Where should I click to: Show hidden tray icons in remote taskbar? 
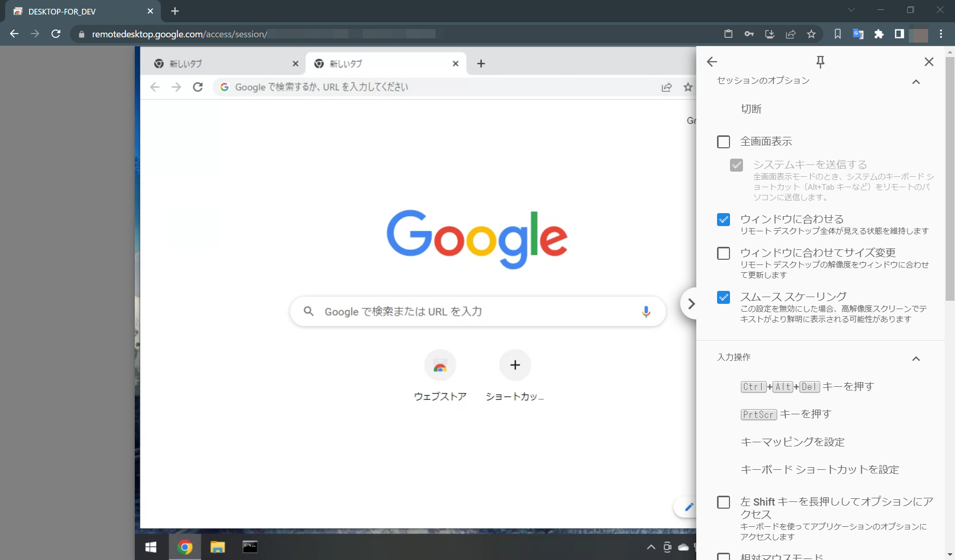pos(651,547)
